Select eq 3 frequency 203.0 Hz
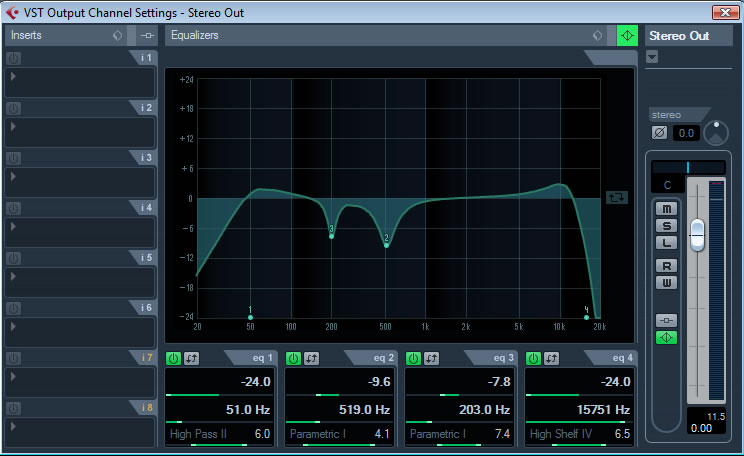The height and width of the screenshot is (456, 744). pyautogui.click(x=484, y=409)
